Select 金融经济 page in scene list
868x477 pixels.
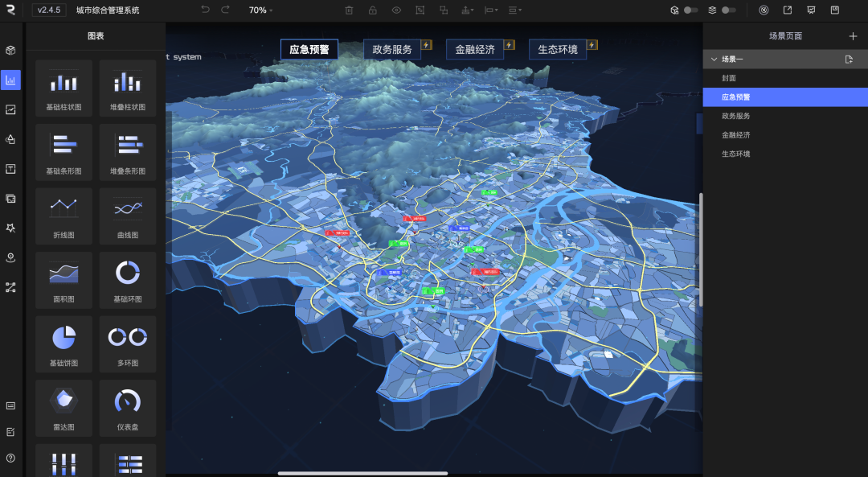click(x=736, y=135)
